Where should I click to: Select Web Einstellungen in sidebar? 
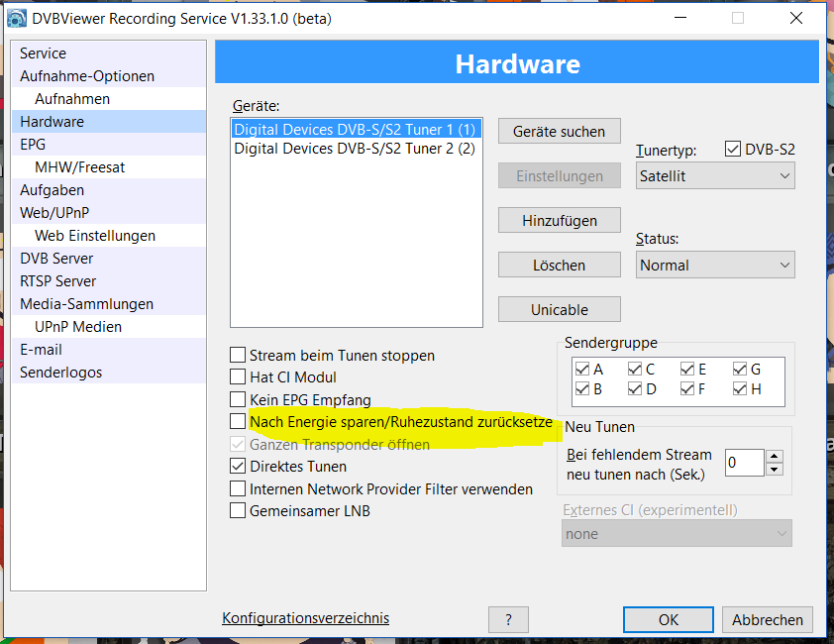[x=109, y=236]
